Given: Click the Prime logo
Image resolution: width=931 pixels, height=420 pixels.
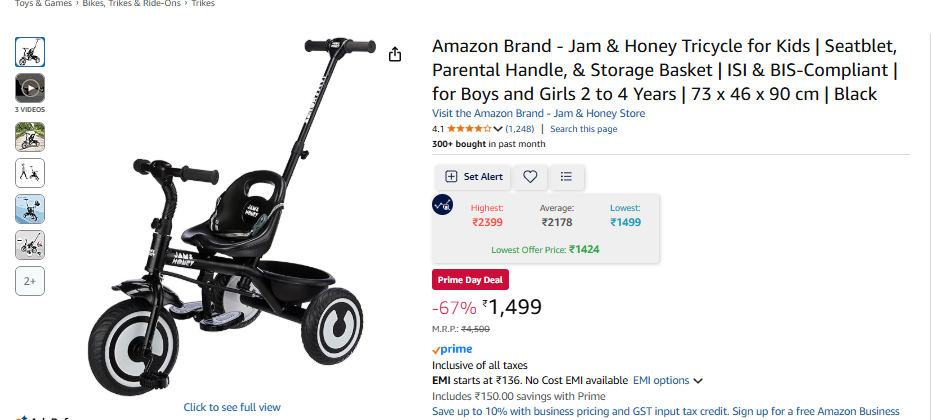Looking at the screenshot, I should (452, 350).
